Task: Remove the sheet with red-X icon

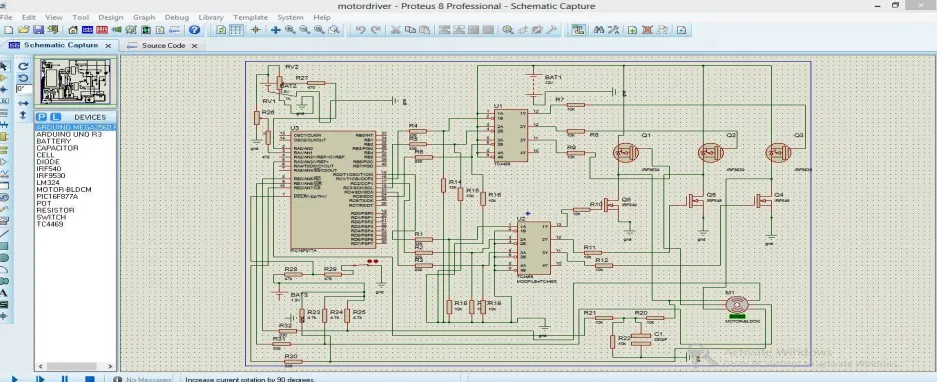Action: coord(648,29)
